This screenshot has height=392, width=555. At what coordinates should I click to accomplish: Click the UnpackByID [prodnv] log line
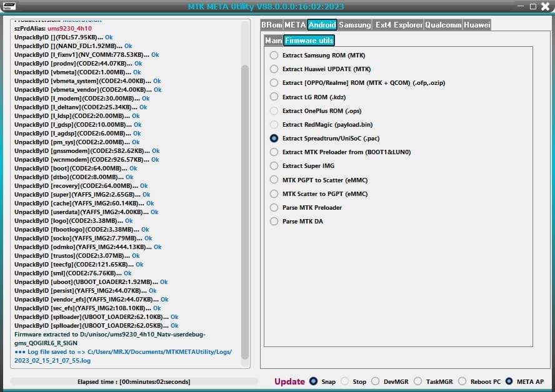(78, 63)
